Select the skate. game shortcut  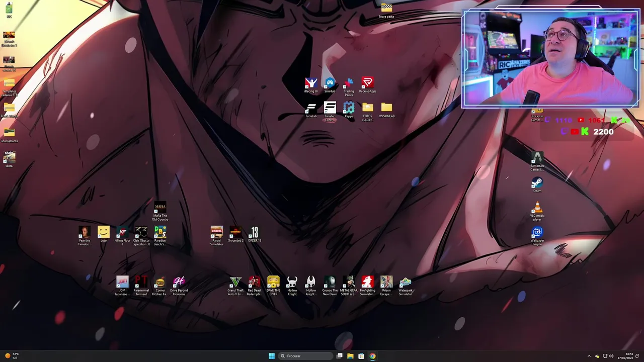pyautogui.click(x=9, y=159)
